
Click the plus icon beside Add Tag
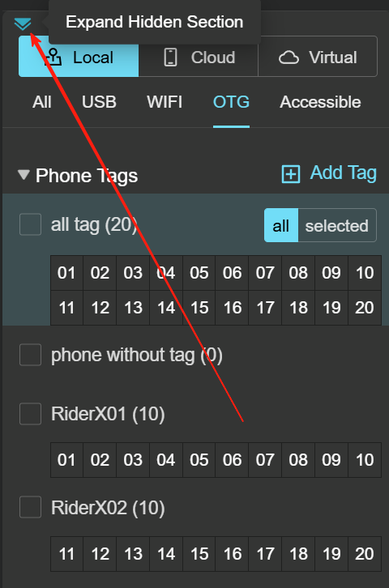coord(291,174)
